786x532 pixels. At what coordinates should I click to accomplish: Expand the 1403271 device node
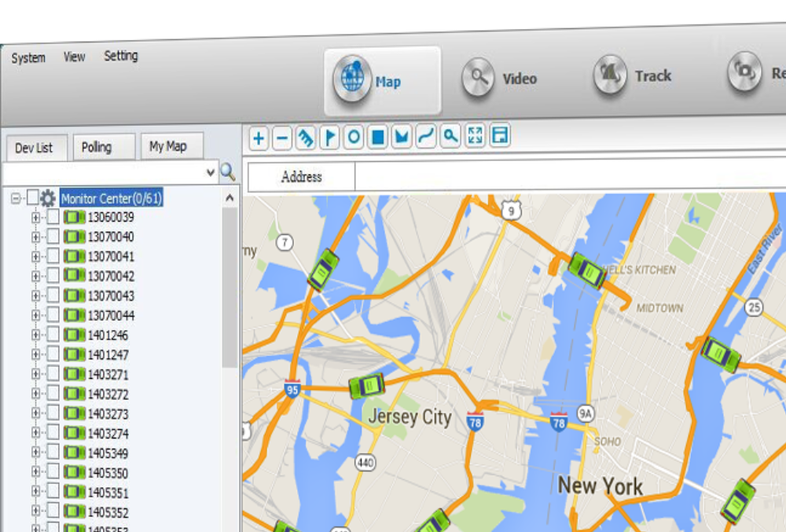click(x=35, y=374)
